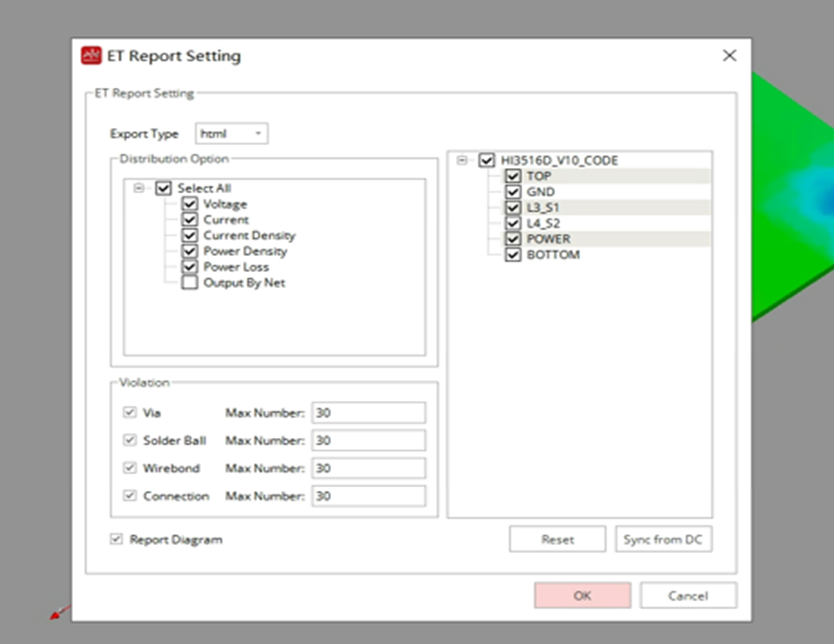Click the red application icon in title bar
834x644 pixels.
pos(91,56)
